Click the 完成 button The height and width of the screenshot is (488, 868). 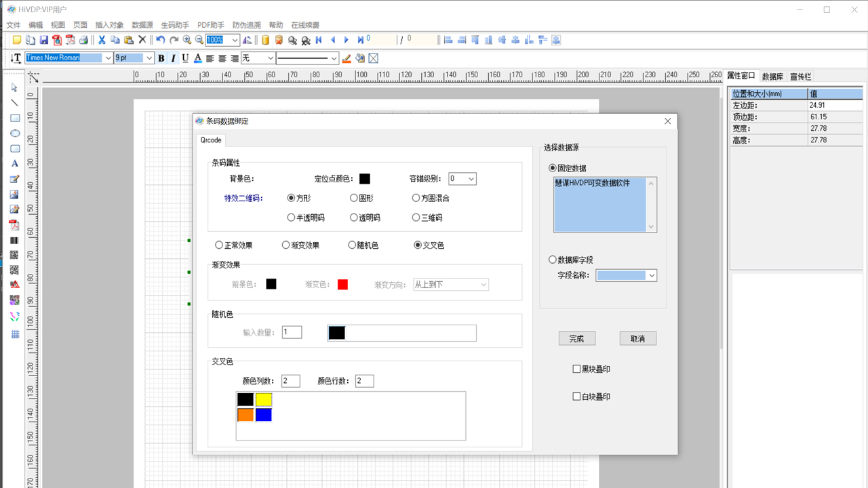(x=576, y=338)
